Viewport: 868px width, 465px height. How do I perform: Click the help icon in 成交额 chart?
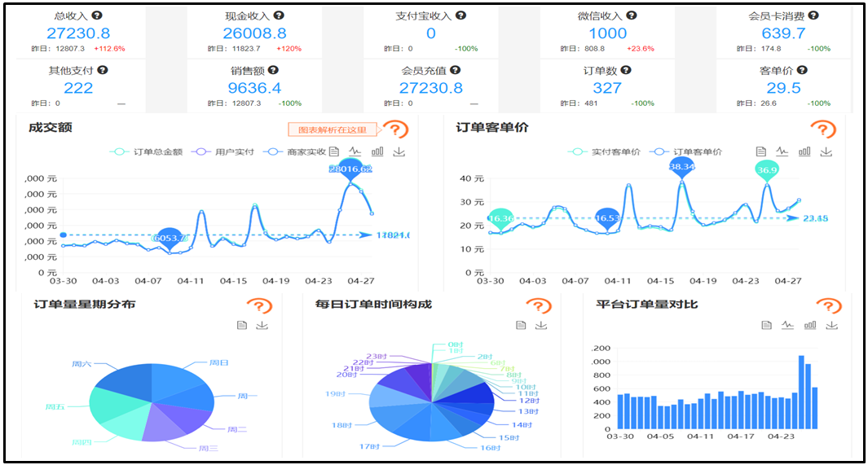pos(395,129)
